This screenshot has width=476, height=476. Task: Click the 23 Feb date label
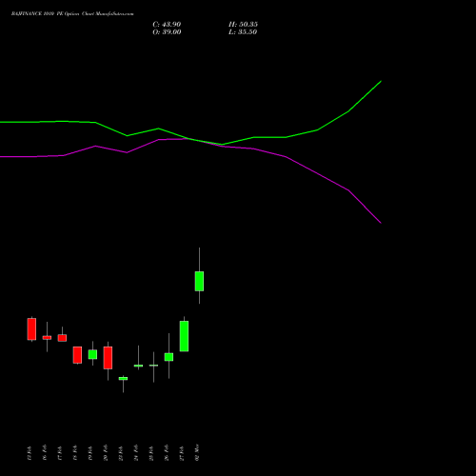click(121, 453)
